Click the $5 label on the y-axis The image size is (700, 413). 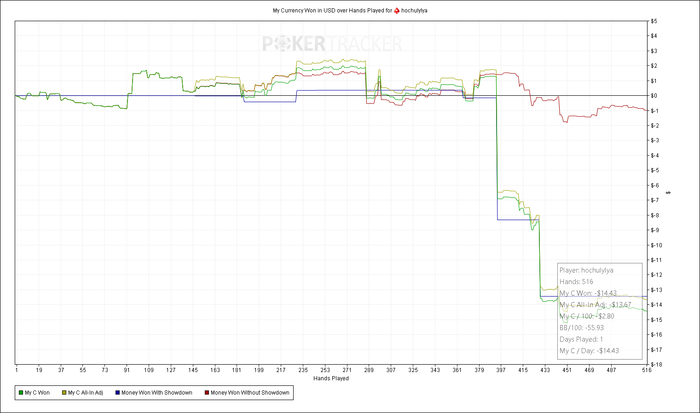click(654, 21)
